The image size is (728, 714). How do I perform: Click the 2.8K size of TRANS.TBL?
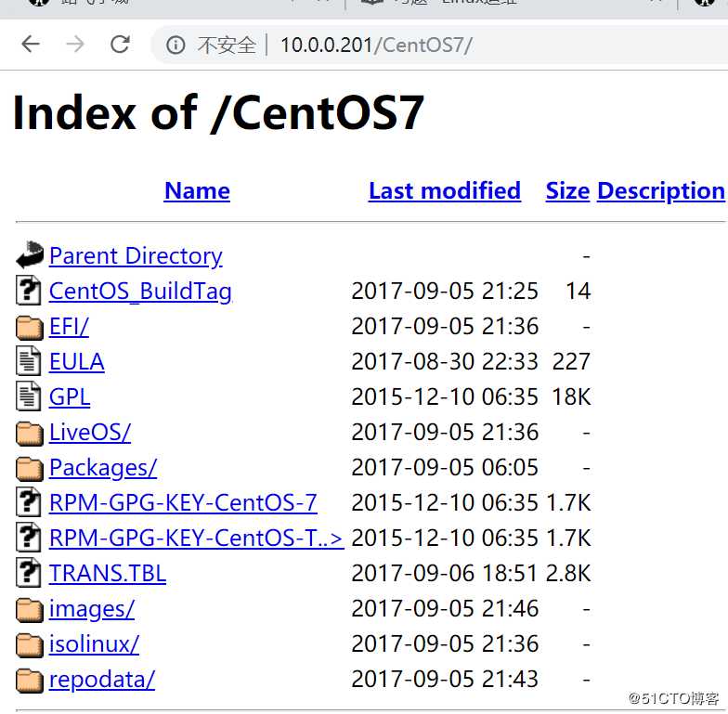click(568, 574)
